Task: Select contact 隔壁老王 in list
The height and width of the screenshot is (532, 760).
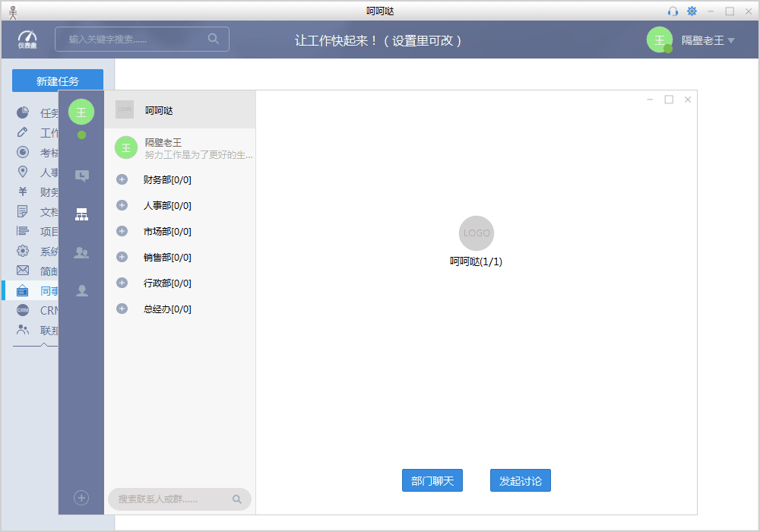Action: 180,147
